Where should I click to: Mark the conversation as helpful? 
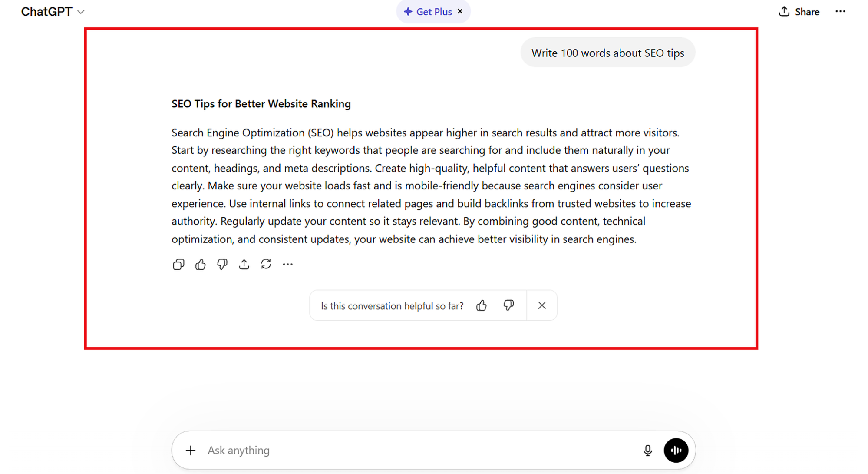click(482, 305)
